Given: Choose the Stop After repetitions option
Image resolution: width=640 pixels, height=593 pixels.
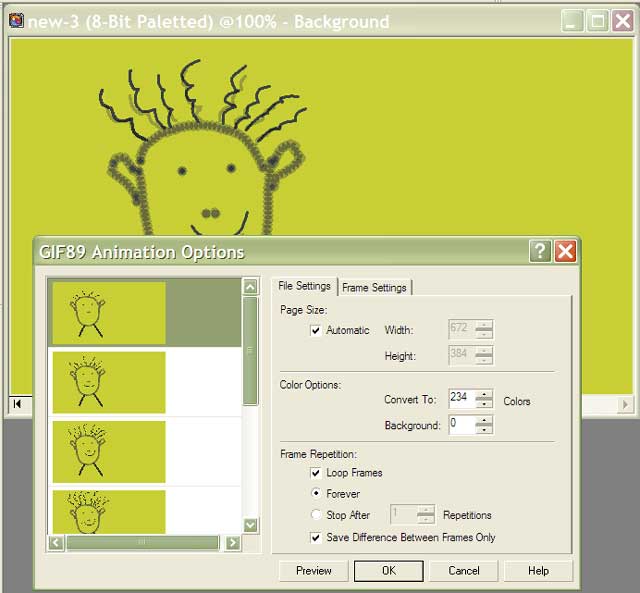Looking at the screenshot, I should (x=316, y=515).
